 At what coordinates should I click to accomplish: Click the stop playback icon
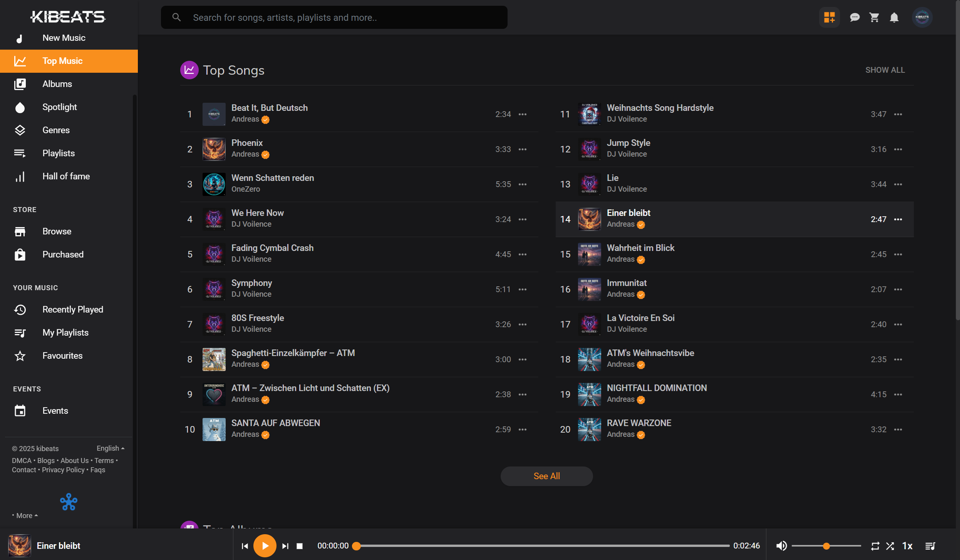[300, 546]
